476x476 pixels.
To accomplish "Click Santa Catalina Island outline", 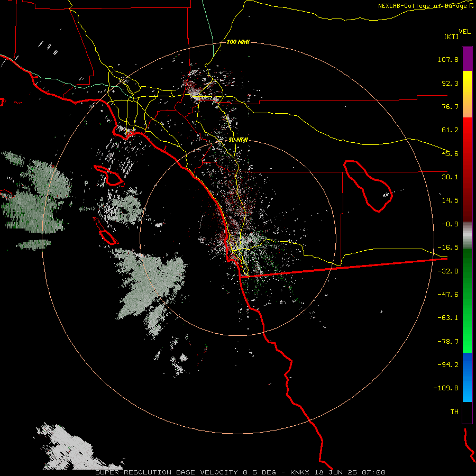I will pos(109,176).
